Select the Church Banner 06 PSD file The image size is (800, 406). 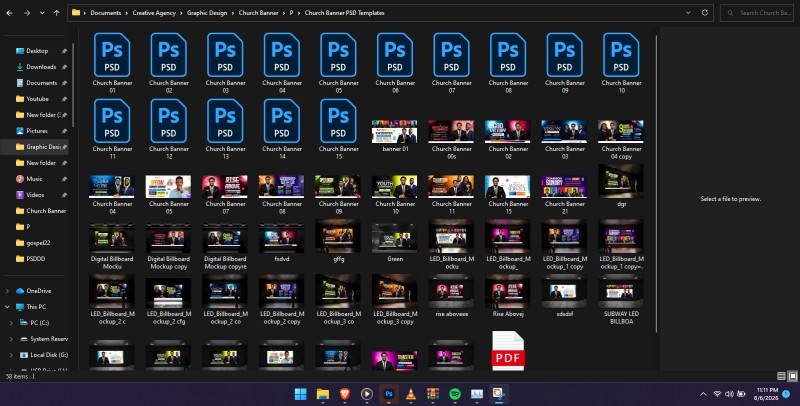(394, 63)
